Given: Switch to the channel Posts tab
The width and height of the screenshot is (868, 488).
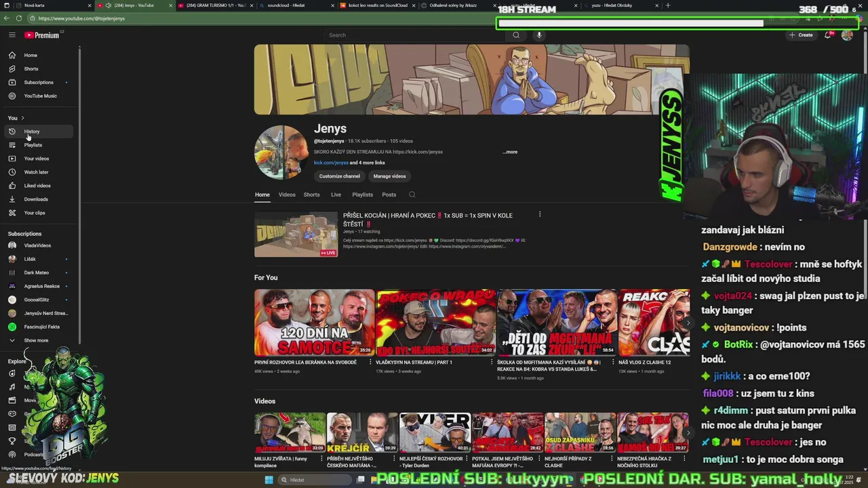Looking at the screenshot, I should (x=389, y=195).
